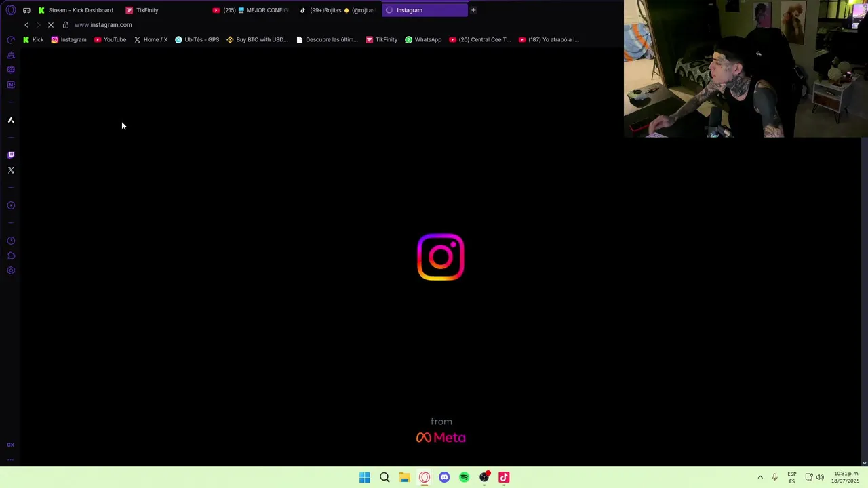The height and width of the screenshot is (488, 868).
Task: Open the Home / X bookmark
Action: point(151,39)
